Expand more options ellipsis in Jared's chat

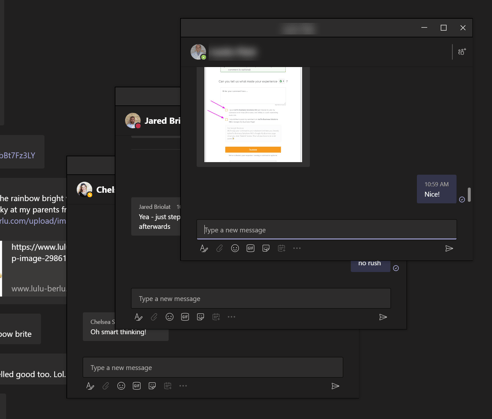point(231,317)
